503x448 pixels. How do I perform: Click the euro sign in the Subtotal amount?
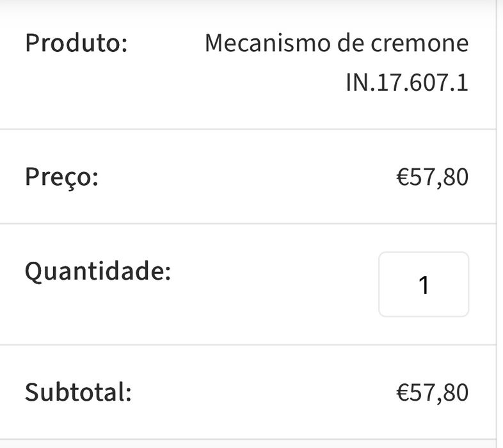tap(402, 392)
